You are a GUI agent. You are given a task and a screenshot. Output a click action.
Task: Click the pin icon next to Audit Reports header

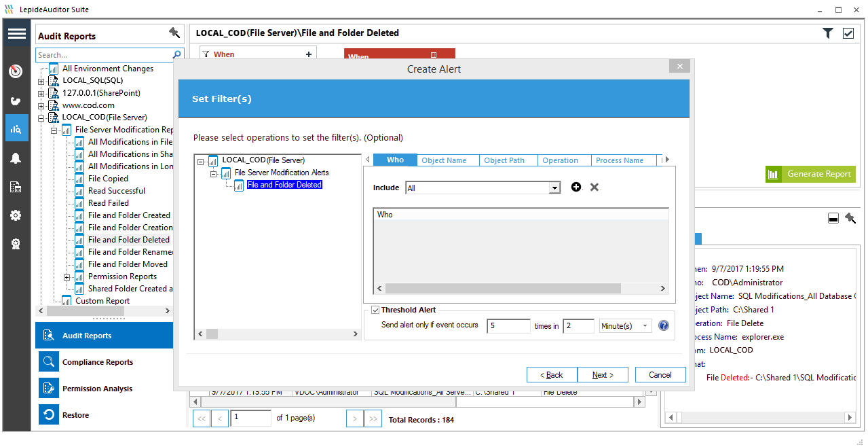(174, 33)
